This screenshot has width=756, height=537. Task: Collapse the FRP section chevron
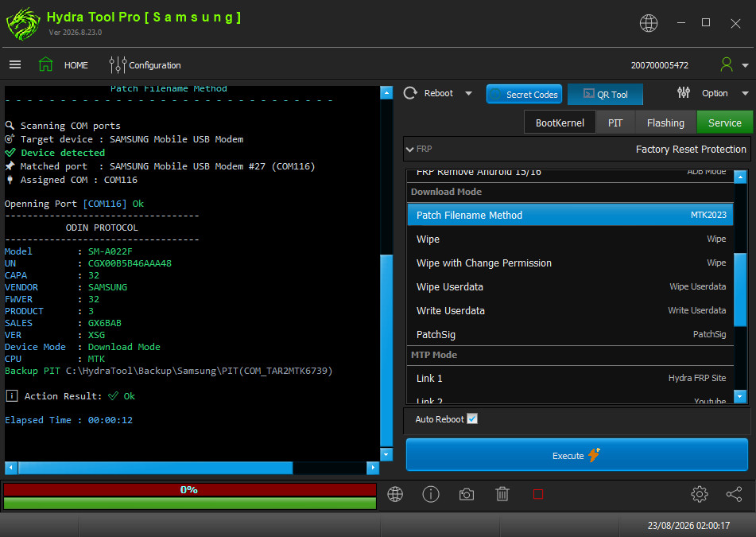(410, 150)
